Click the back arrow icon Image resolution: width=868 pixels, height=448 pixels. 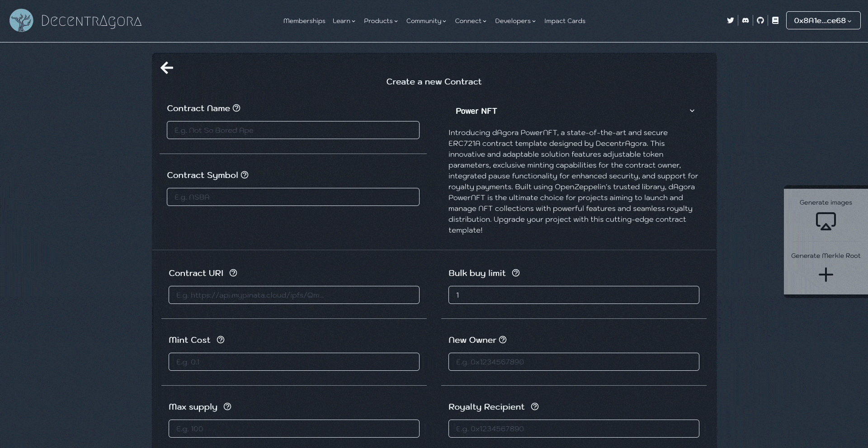tap(167, 68)
